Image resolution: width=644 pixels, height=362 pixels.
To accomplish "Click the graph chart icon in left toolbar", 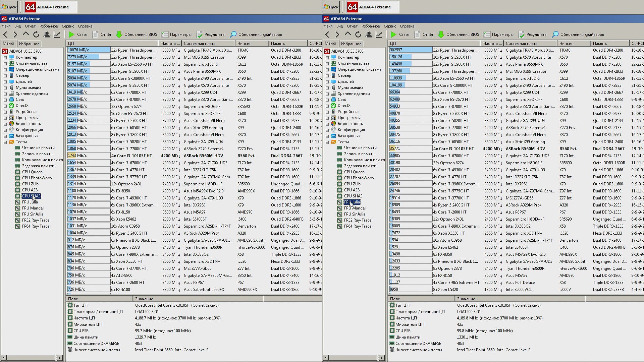I will pos(57,35).
